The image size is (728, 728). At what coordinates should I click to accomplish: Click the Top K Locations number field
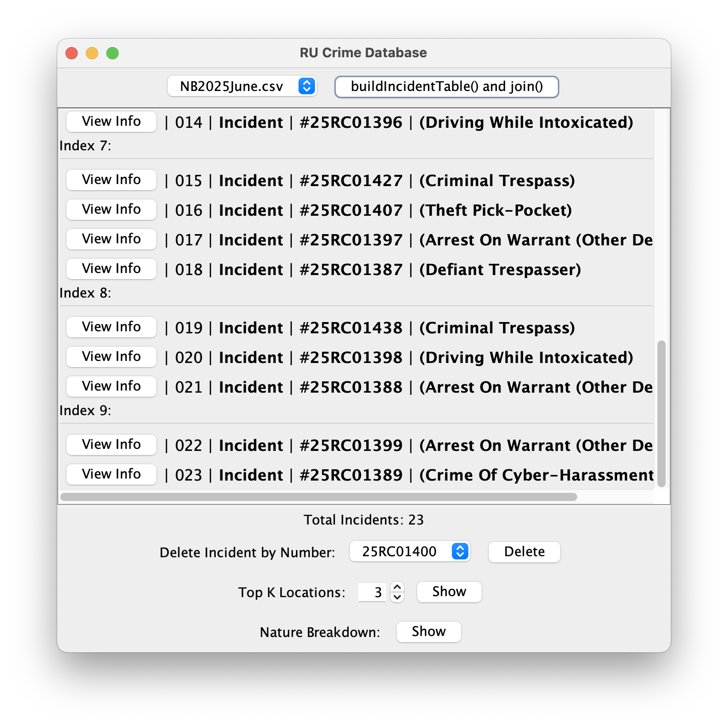[372, 593]
